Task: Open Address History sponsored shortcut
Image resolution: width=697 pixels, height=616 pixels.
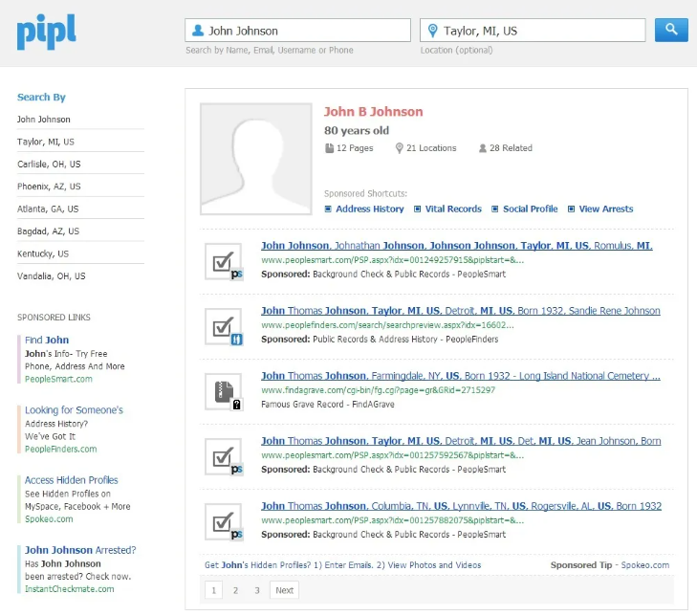Action: [x=370, y=209]
